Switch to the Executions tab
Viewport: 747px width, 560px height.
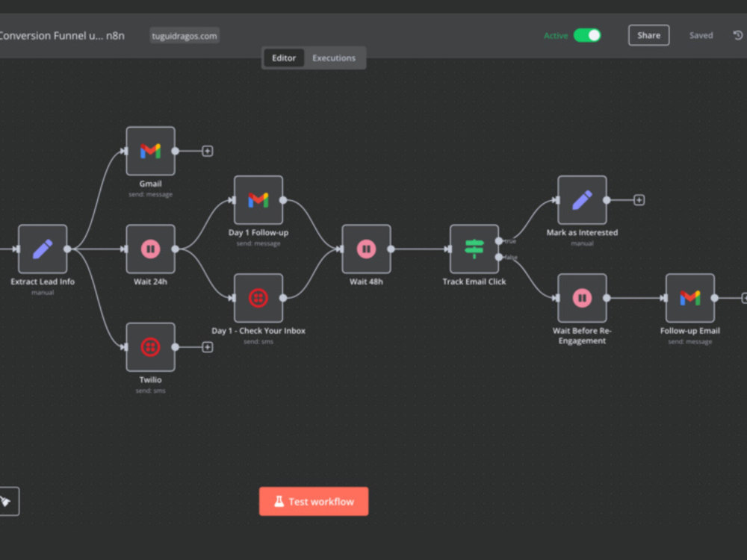click(334, 58)
